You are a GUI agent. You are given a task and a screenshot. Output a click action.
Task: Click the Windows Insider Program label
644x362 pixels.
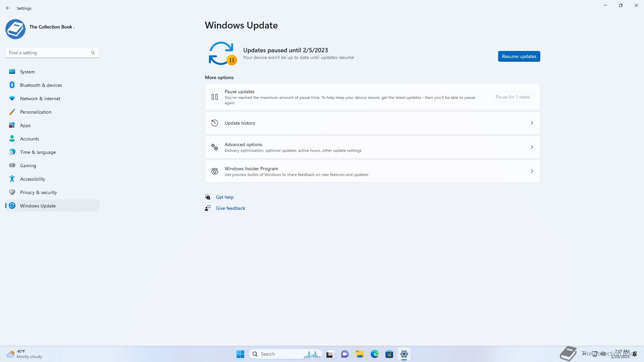251,169
